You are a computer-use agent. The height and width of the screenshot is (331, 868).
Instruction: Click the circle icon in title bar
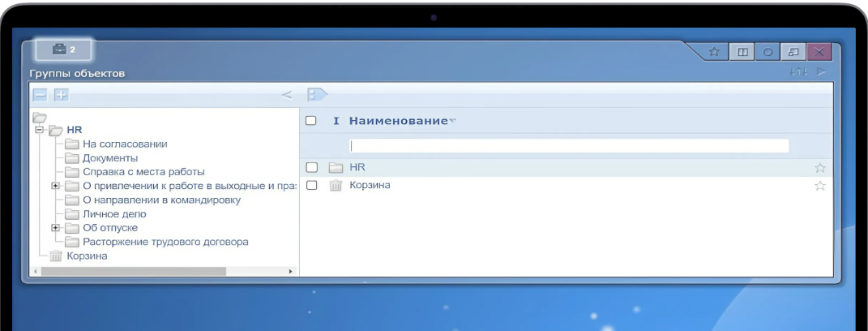(768, 52)
